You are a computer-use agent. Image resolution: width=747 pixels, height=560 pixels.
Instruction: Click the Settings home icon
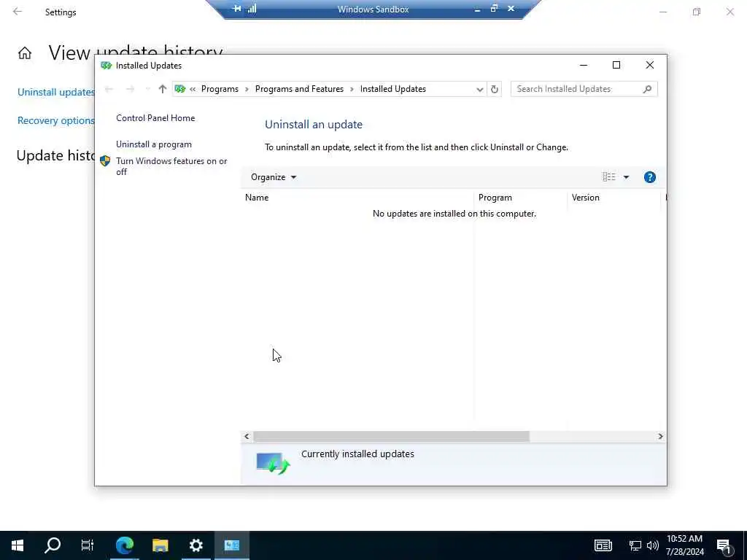[x=25, y=52]
